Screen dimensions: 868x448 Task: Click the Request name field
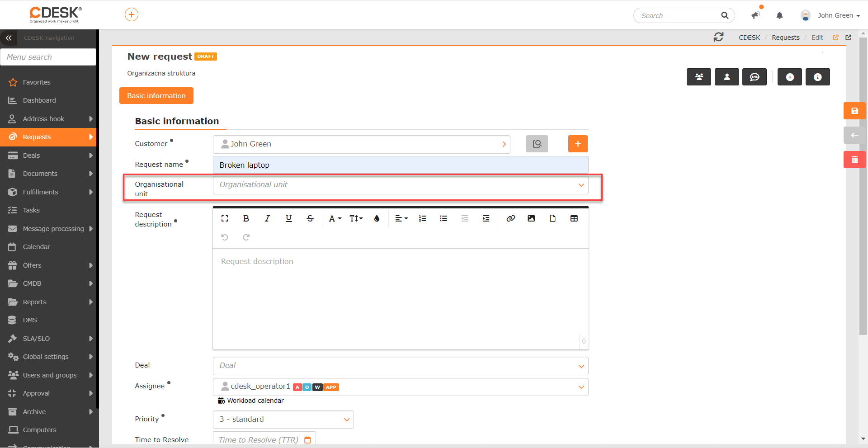click(x=401, y=165)
